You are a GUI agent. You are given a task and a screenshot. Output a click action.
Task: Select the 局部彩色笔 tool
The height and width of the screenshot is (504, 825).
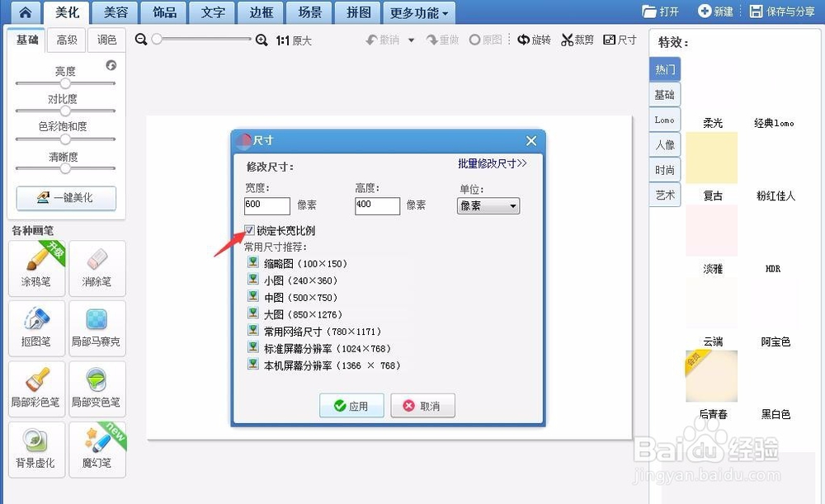click(36, 389)
